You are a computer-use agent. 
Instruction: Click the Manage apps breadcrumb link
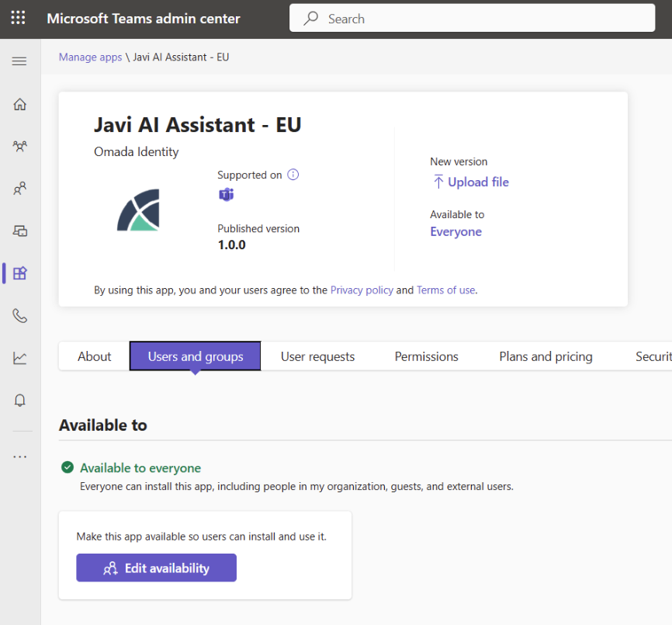click(91, 57)
